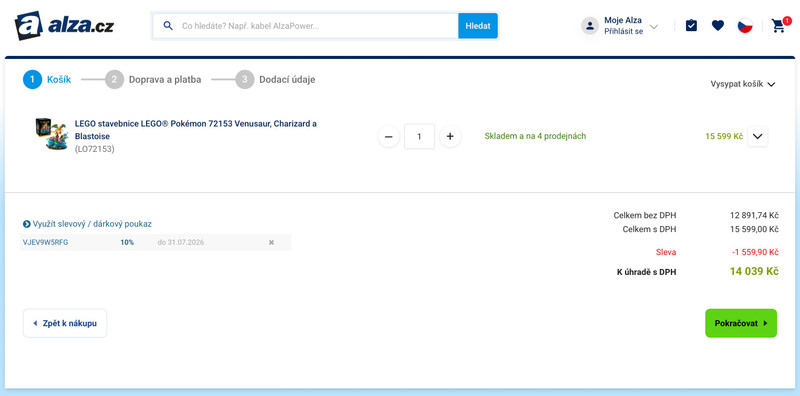Increase LEGO quantity with plus button

click(x=450, y=137)
